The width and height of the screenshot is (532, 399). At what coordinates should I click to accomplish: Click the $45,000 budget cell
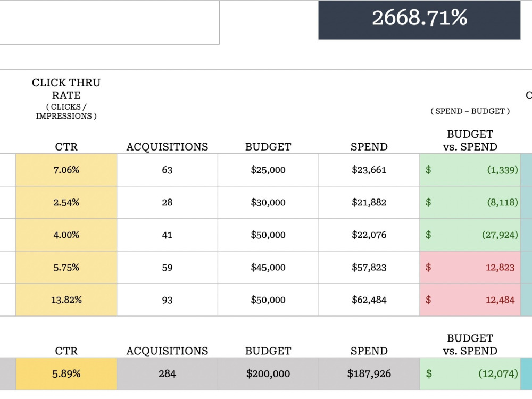[268, 268]
